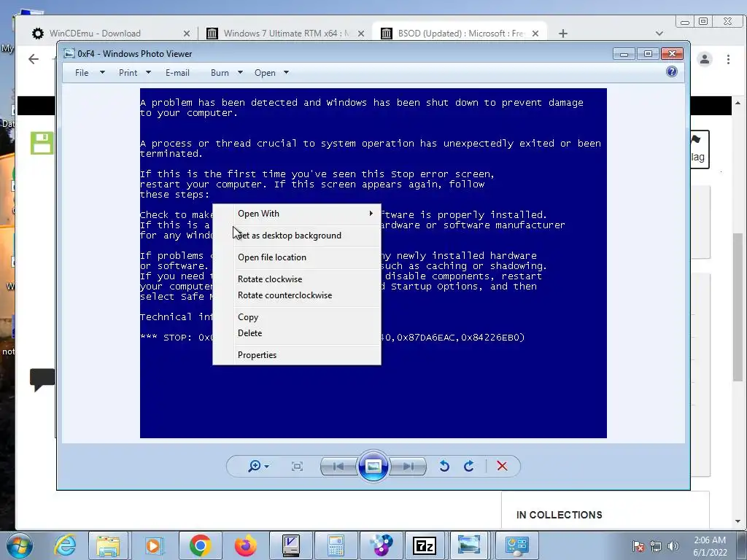The width and height of the screenshot is (747, 560).
Task: Go to previous photo in viewer
Action: [338, 466]
